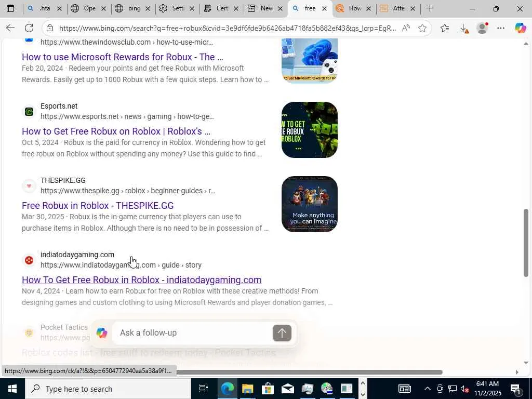Click the page scroll up arrow
This screenshot has height=399, width=532.
[x=526, y=44]
